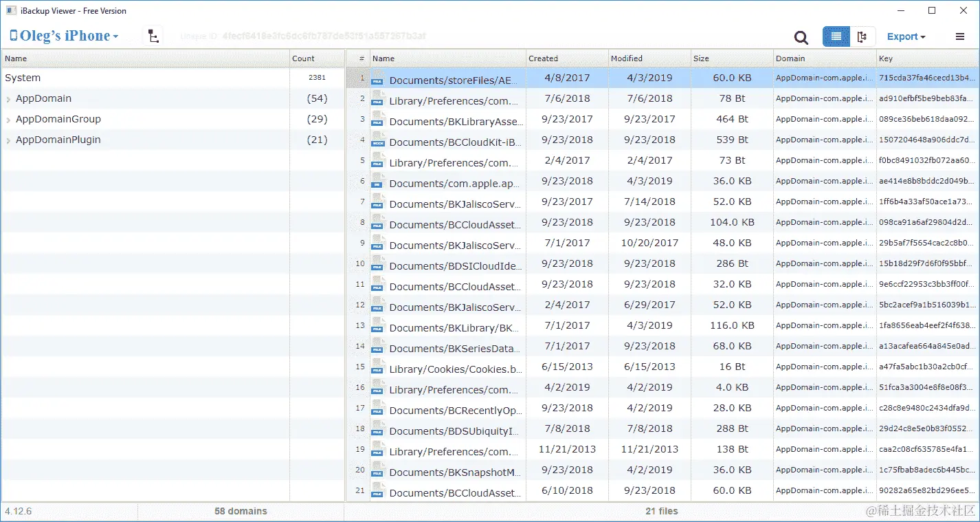Click file icon in row 9

click(x=378, y=243)
